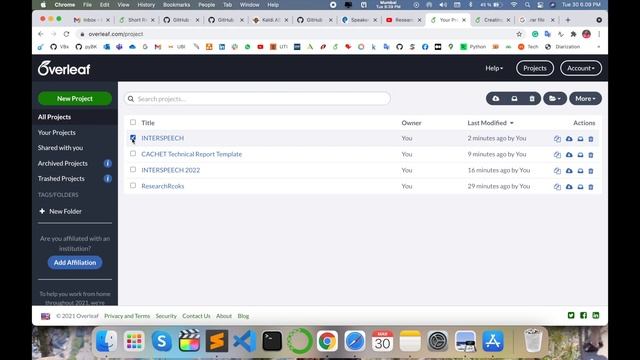Image resolution: width=640 pixels, height=360 pixels.
Task: Copy the ResearchRooks project
Action: coord(557,187)
